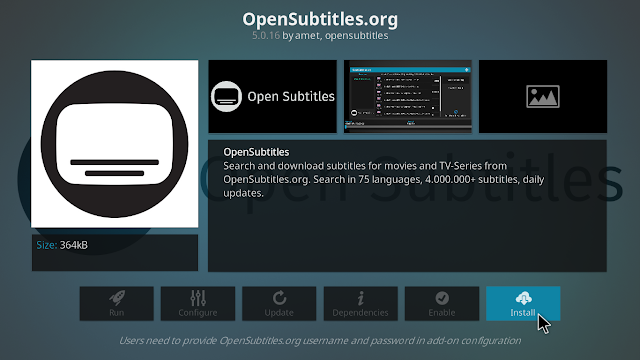The width and height of the screenshot is (640, 360).
Task: Open the large OpenSubtitles add-on icon
Action: coord(115,144)
